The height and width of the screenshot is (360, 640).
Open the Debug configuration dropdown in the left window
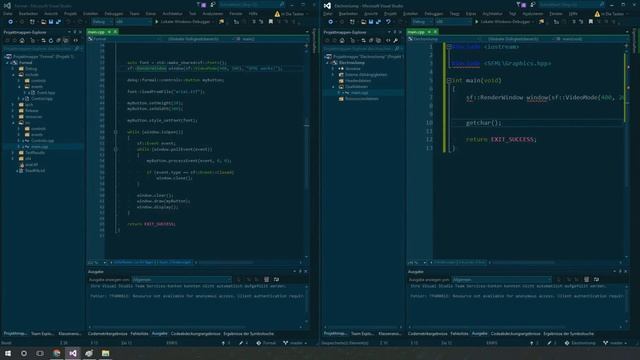pyautogui.click(x=102, y=22)
